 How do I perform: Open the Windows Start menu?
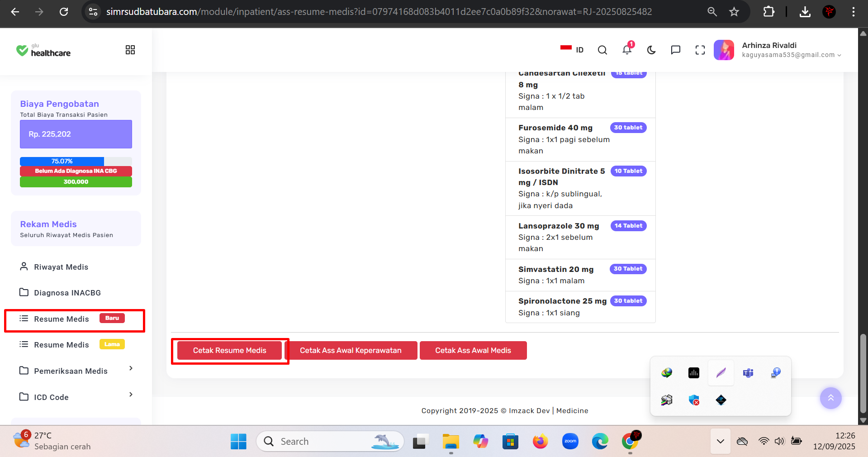(x=238, y=442)
